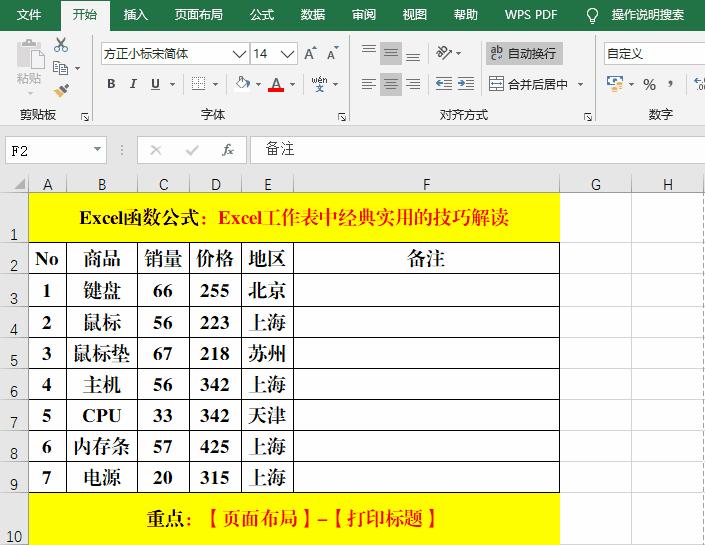The width and height of the screenshot is (705, 545).
Task: Toggle Italic formatting
Action: (x=133, y=84)
